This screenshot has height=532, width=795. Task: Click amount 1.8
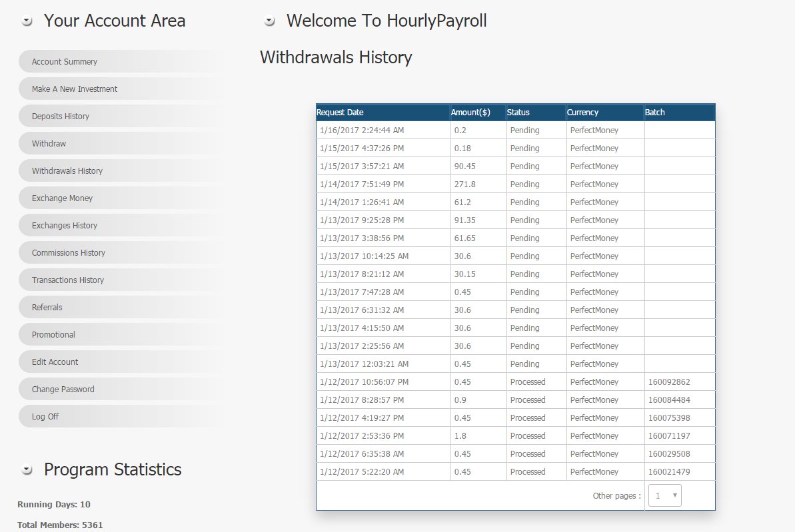point(460,435)
